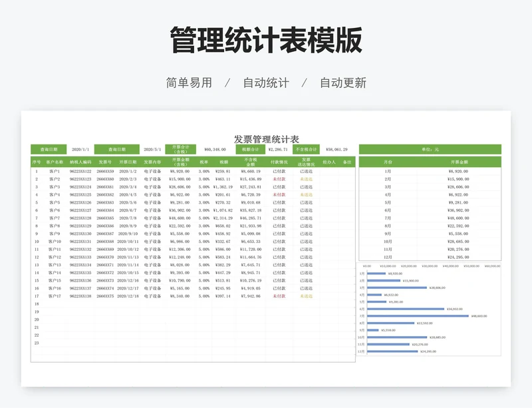Select the 不含税合计 summary header

coord(306,150)
